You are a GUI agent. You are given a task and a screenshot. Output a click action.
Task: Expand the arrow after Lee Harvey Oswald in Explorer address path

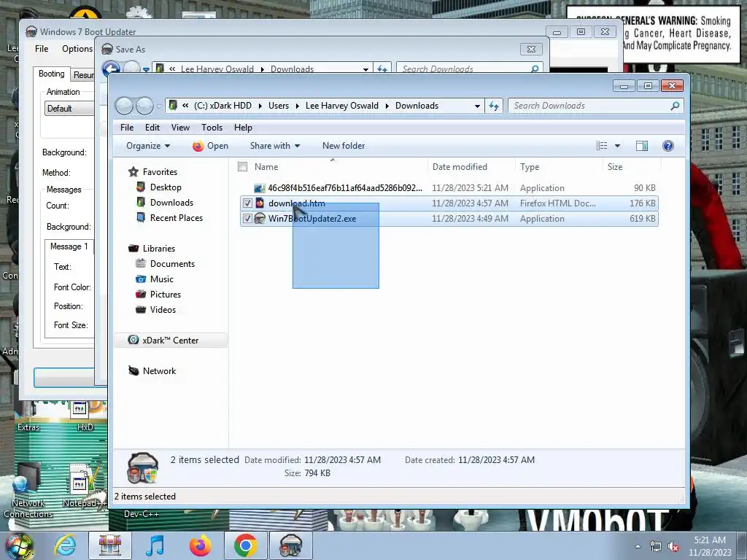click(387, 106)
